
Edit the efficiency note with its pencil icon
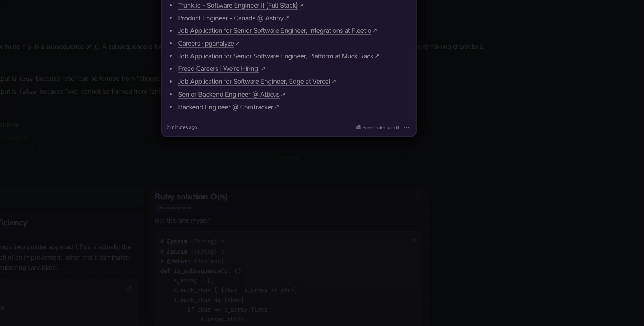coord(134,222)
